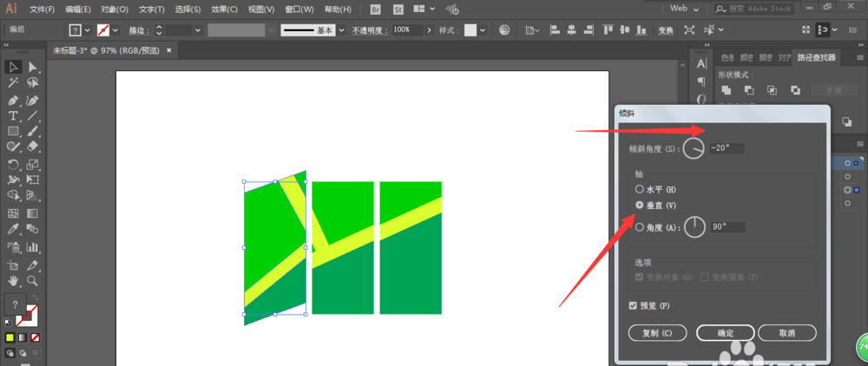Click the 取消 button in shear dialog

(x=786, y=333)
